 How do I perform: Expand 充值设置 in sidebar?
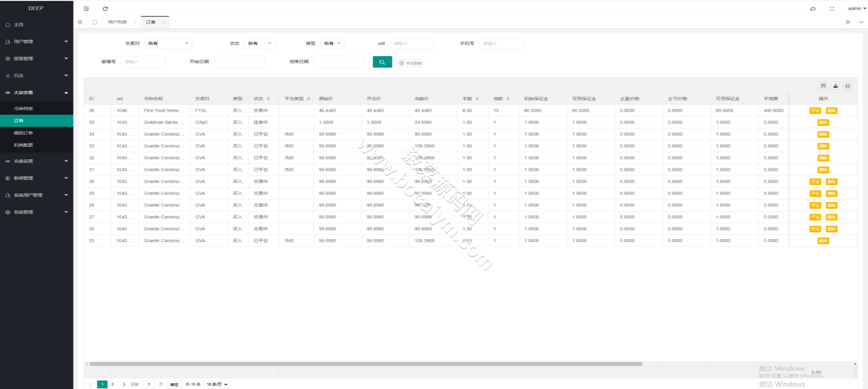click(x=37, y=161)
